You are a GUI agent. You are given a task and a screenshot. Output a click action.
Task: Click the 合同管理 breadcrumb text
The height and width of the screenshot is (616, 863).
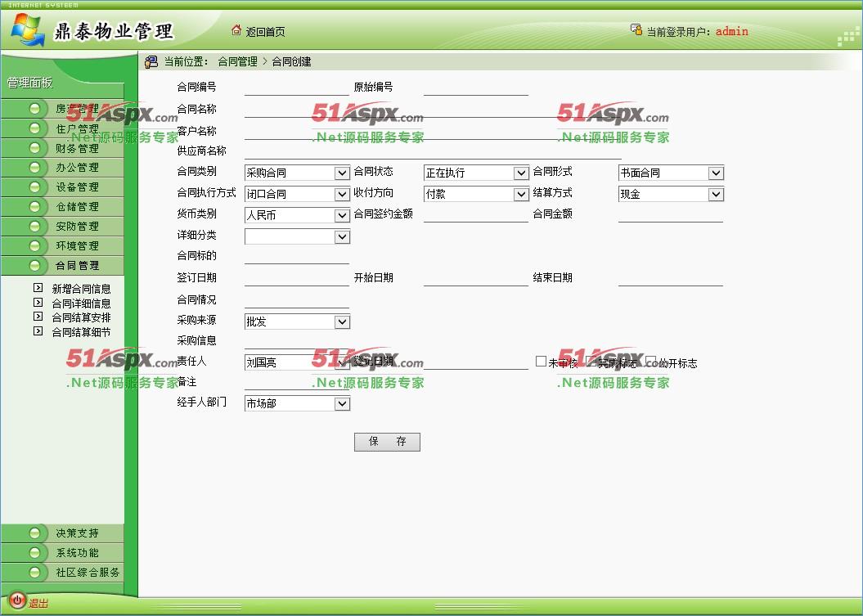238,61
